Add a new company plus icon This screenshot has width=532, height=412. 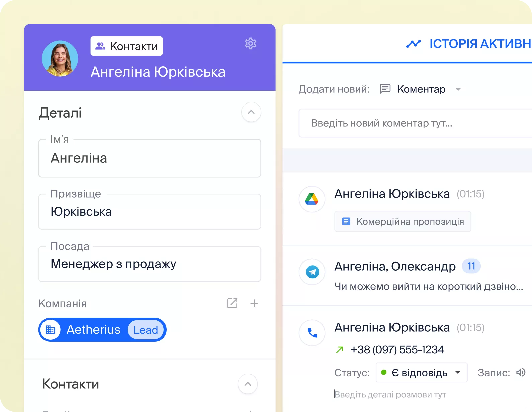click(x=254, y=303)
